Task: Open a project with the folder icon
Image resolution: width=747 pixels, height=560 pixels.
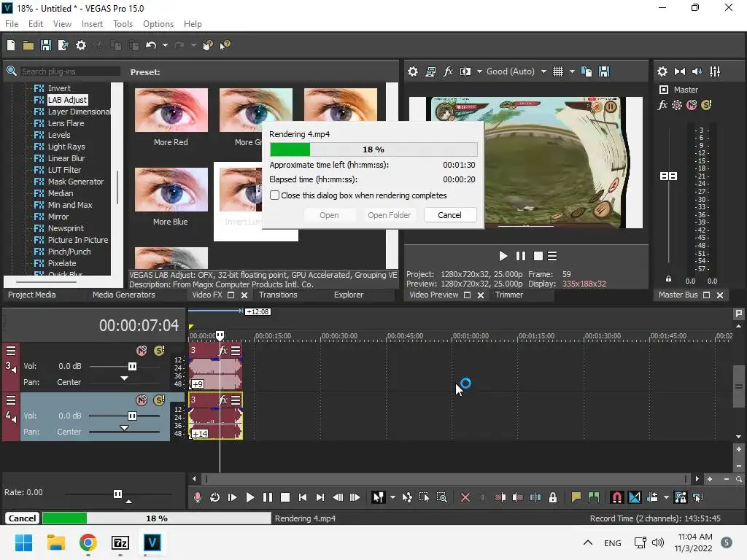Action: [x=28, y=45]
